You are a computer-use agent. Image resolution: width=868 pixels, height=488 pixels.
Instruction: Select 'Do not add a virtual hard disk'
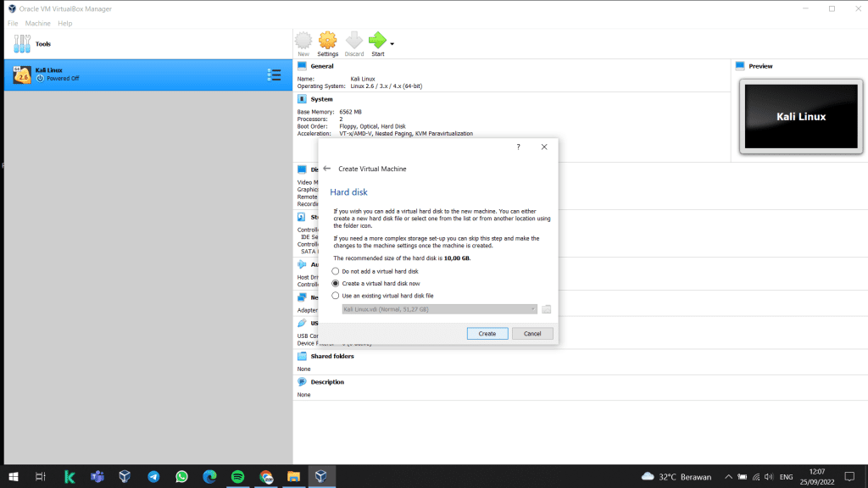point(336,271)
